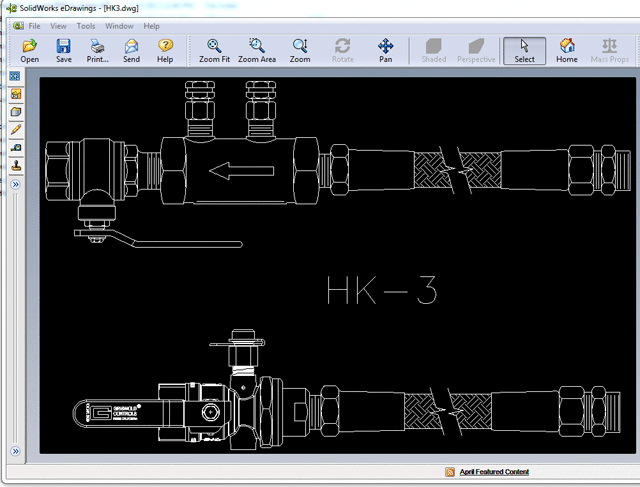Select the Pan tool
Viewport: 640px width, 487px height.
[385, 51]
